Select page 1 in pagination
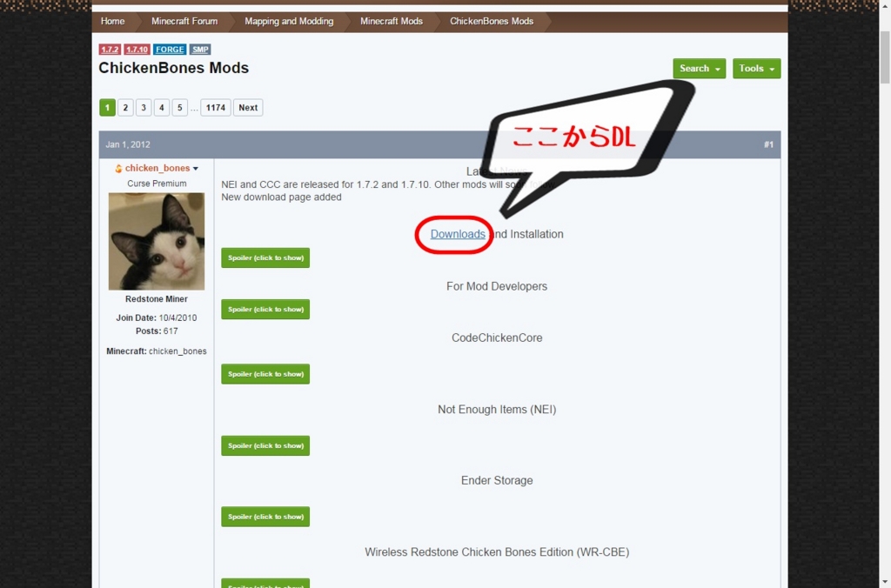Screen dimensions: 891x588 tap(107, 107)
